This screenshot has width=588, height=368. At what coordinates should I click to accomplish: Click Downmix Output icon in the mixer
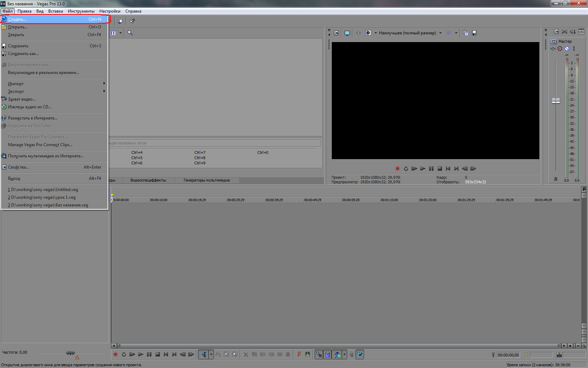565,32
